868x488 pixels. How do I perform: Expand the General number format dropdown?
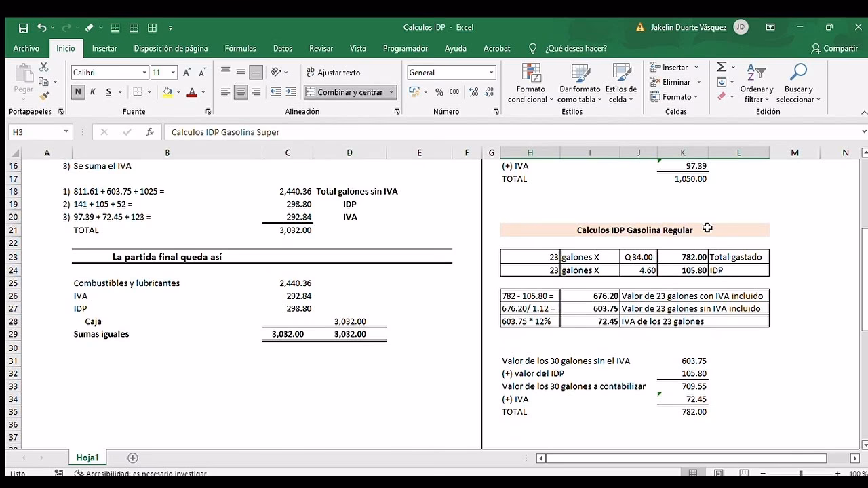[x=491, y=73]
